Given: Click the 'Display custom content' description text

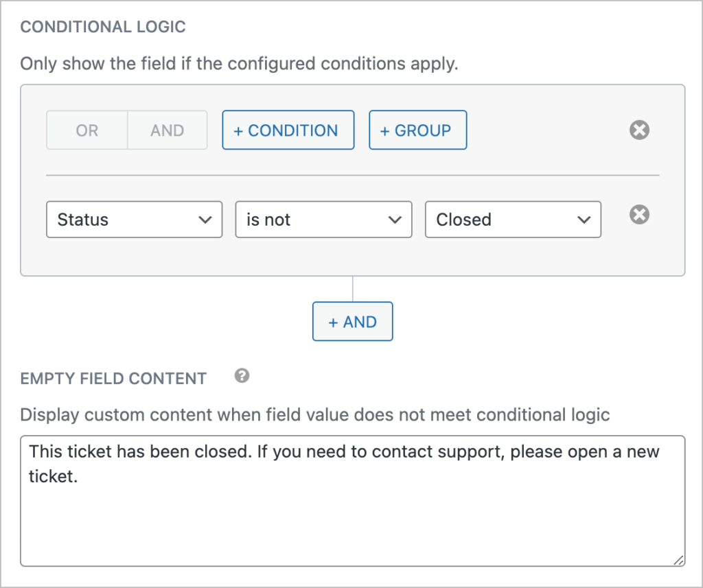Looking at the screenshot, I should coord(315,414).
